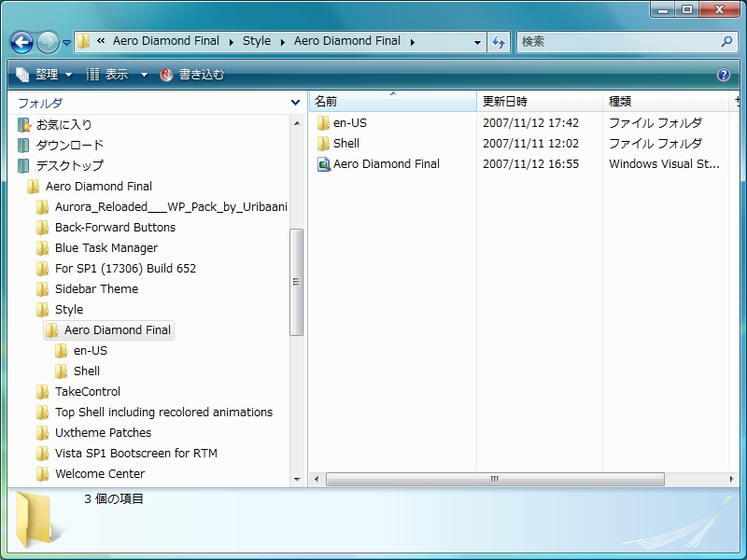Open arrow after the Style breadcrumb segment

(x=283, y=42)
